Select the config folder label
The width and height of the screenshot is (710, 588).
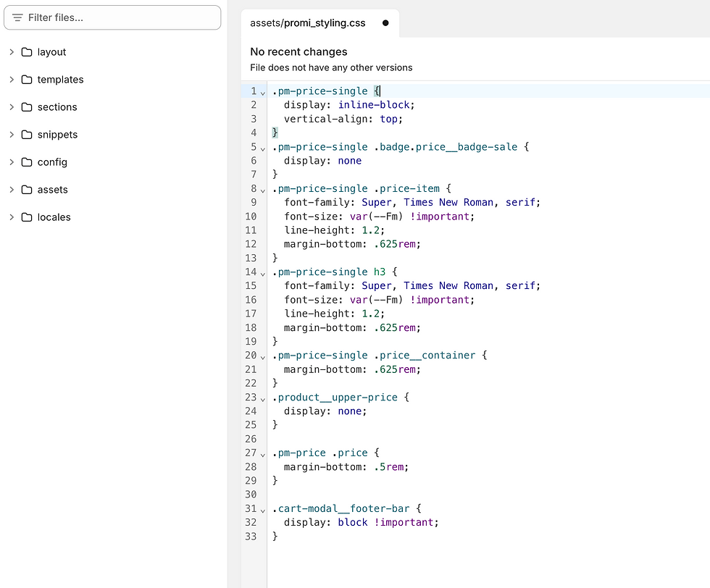[x=52, y=162]
